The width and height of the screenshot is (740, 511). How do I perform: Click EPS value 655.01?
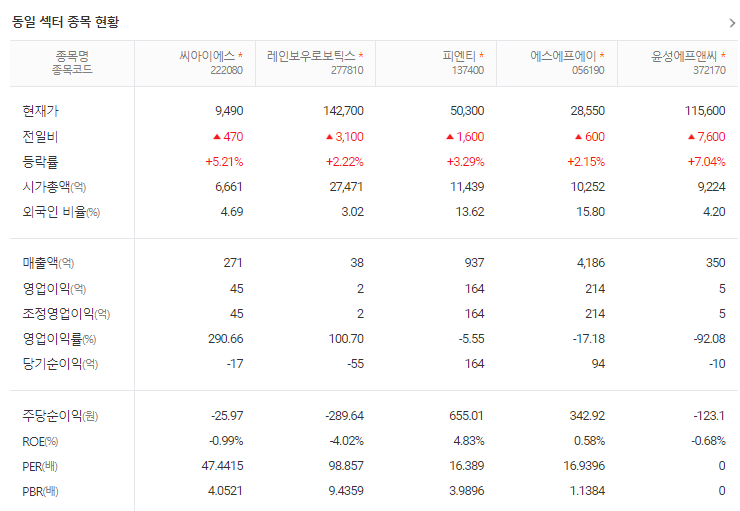tap(466, 416)
